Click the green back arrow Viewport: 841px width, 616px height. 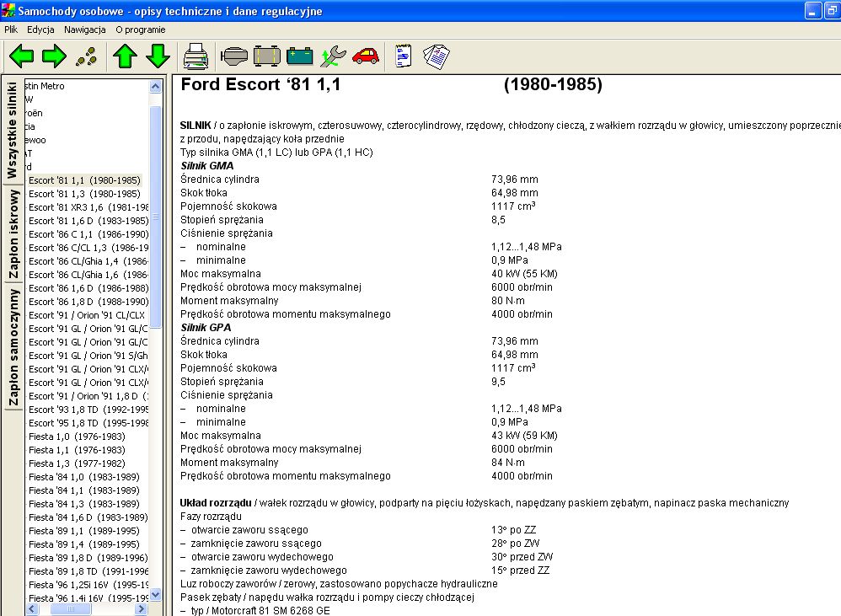(x=22, y=56)
